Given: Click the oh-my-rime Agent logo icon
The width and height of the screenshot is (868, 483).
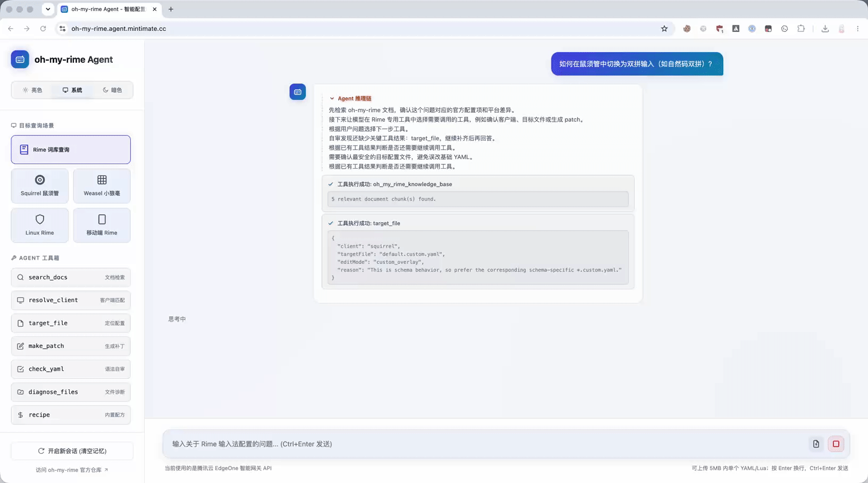Looking at the screenshot, I should 20,60.
